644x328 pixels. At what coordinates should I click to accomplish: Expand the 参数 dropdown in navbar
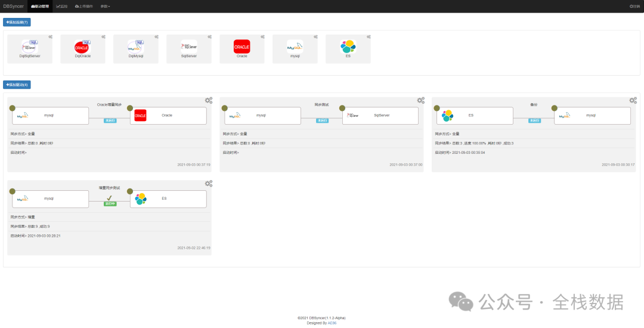click(x=105, y=6)
